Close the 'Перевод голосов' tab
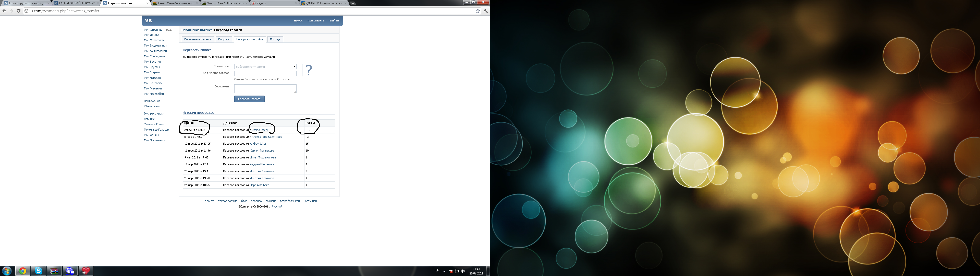The width and height of the screenshot is (980, 276). (147, 3)
